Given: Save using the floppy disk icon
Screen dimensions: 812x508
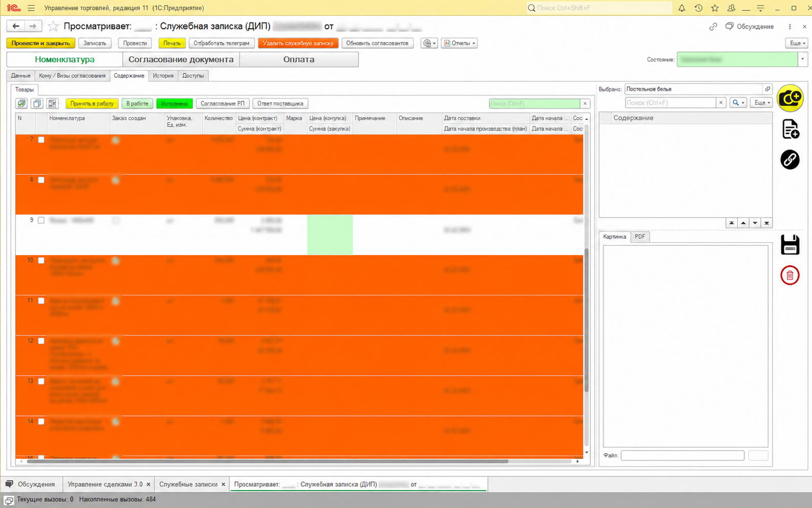Looking at the screenshot, I should coord(790,245).
